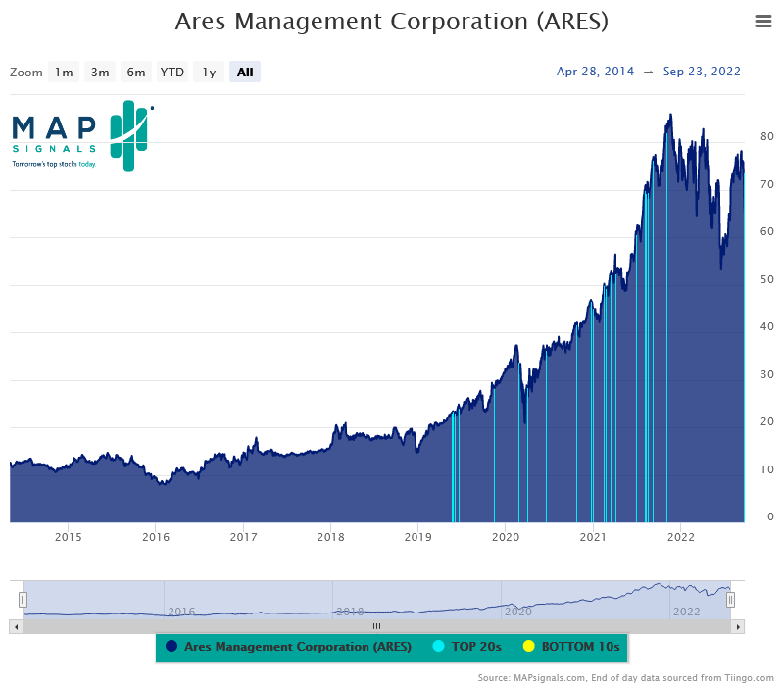
Task: Click the 2018 x-axis label
Action: click(330, 537)
